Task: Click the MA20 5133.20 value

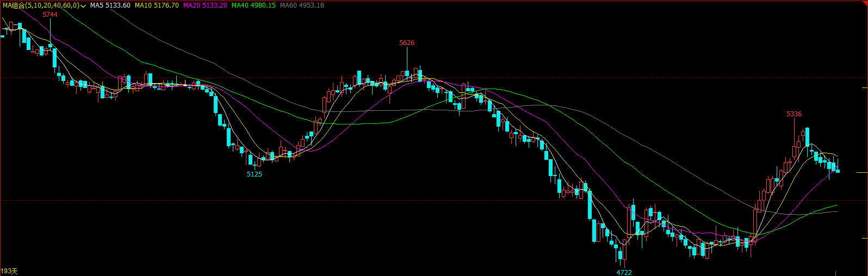Action: (205, 5)
